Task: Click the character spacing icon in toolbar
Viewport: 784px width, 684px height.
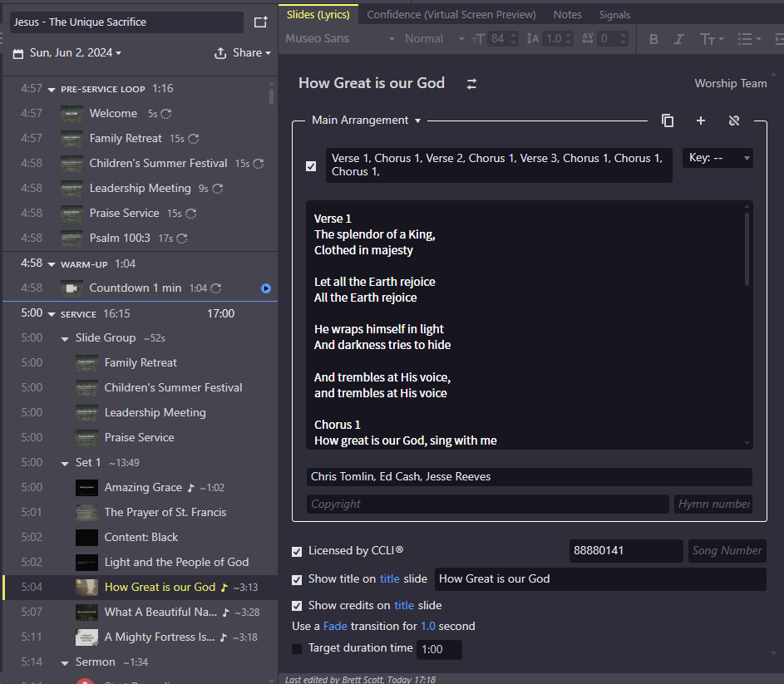Action: click(588, 39)
